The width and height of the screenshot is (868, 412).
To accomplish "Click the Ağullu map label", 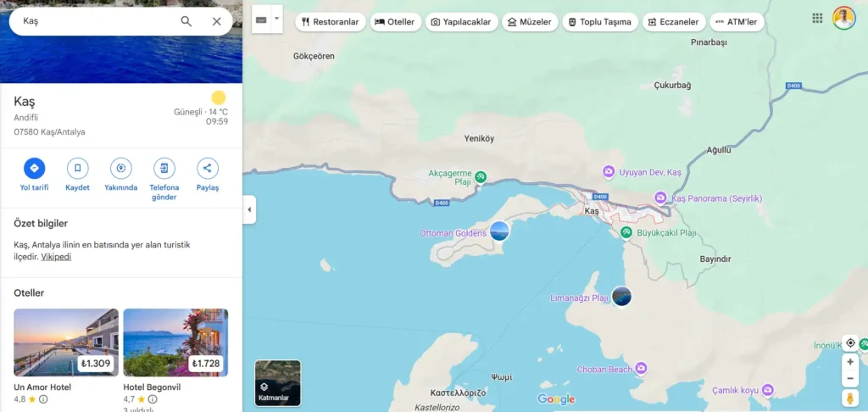I will tap(719, 150).
